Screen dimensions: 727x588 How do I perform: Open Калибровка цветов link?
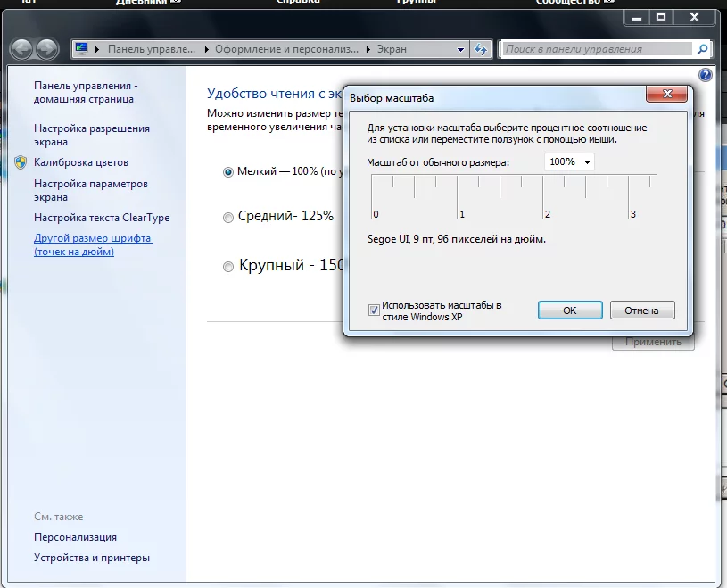click(81, 162)
